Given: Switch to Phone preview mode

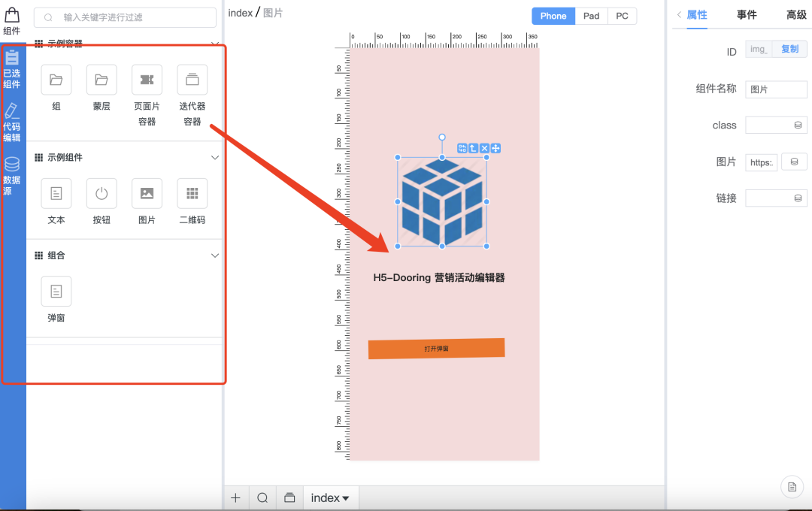Looking at the screenshot, I should (553, 16).
